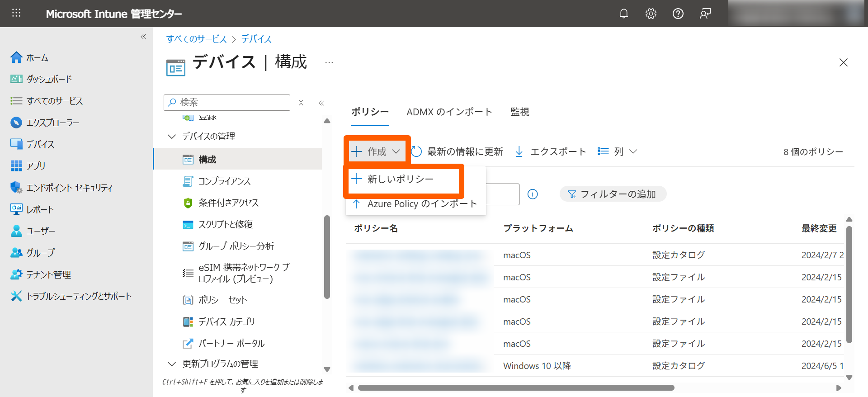Click the フィルターの追加 button
Screen dimensions: 868x397
click(613, 194)
